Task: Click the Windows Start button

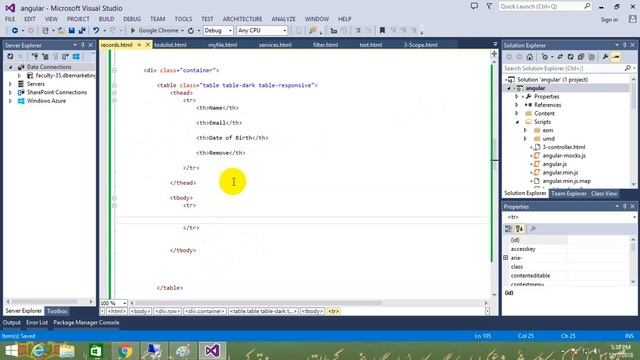Action: [x=11, y=351]
